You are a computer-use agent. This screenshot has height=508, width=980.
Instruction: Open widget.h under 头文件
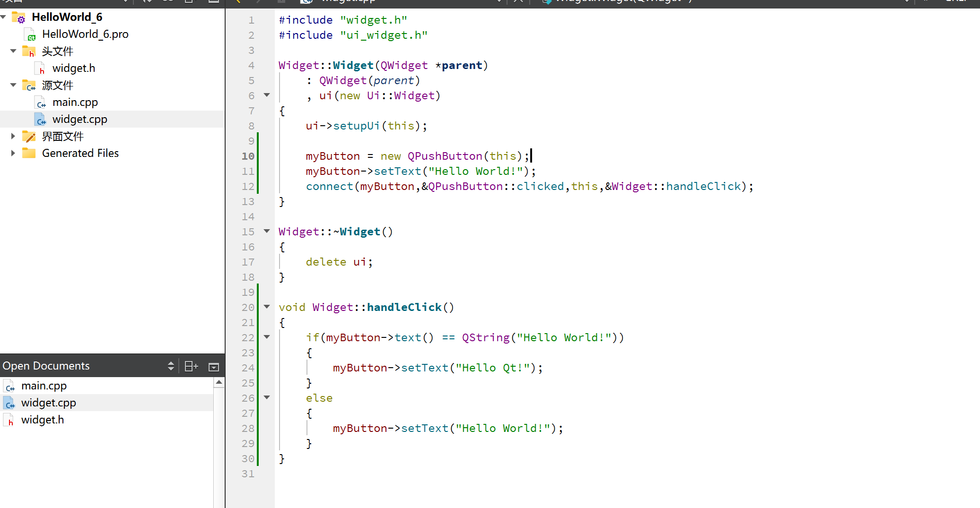74,68
